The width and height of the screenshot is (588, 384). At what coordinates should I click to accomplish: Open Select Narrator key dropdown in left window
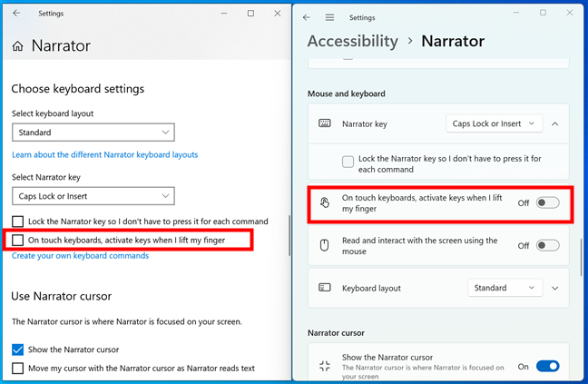(93, 196)
